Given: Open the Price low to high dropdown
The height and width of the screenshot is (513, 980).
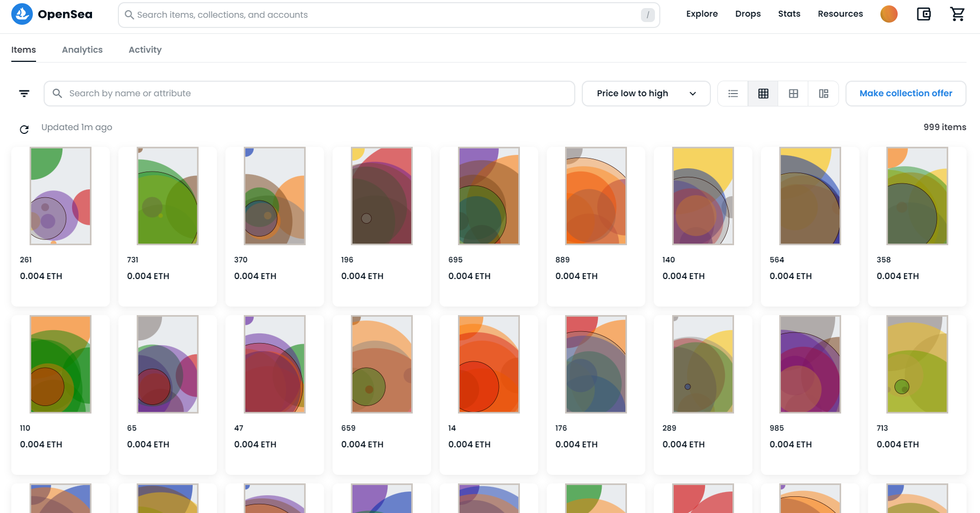Looking at the screenshot, I should (646, 94).
